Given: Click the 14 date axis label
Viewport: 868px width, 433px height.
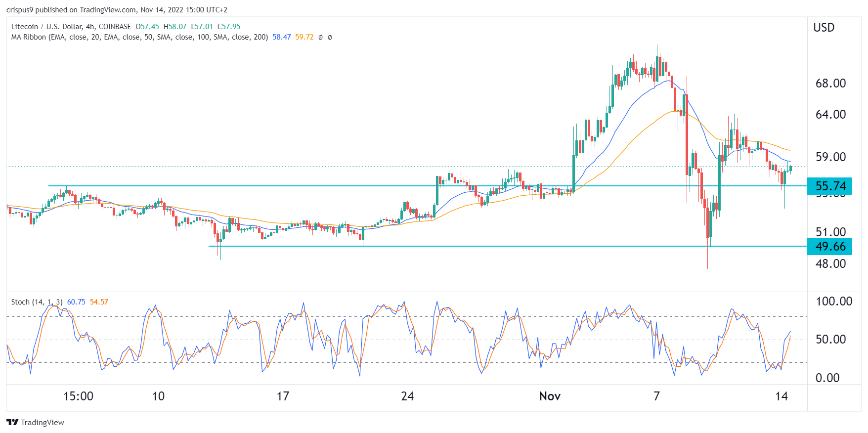Looking at the screenshot, I should [781, 396].
